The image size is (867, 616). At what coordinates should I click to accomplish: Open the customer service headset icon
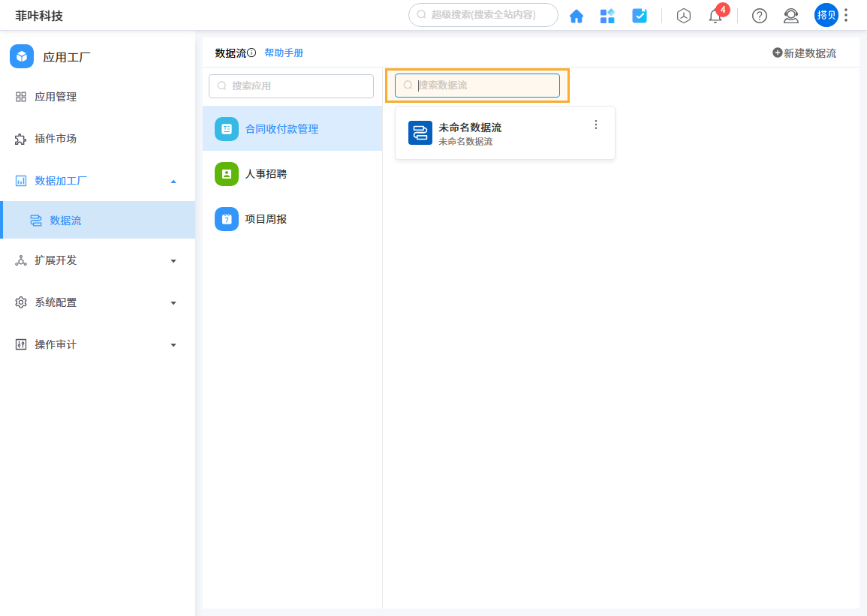[x=790, y=16]
